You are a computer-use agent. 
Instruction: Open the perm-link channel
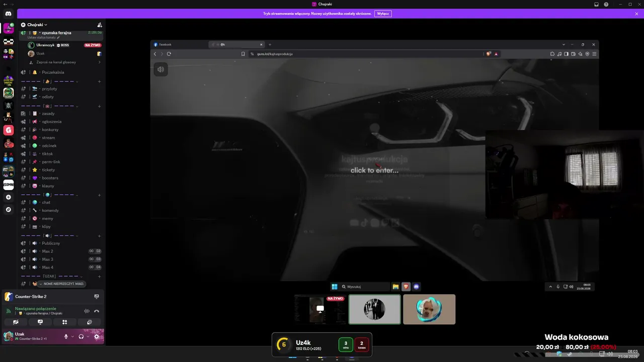pos(61,162)
